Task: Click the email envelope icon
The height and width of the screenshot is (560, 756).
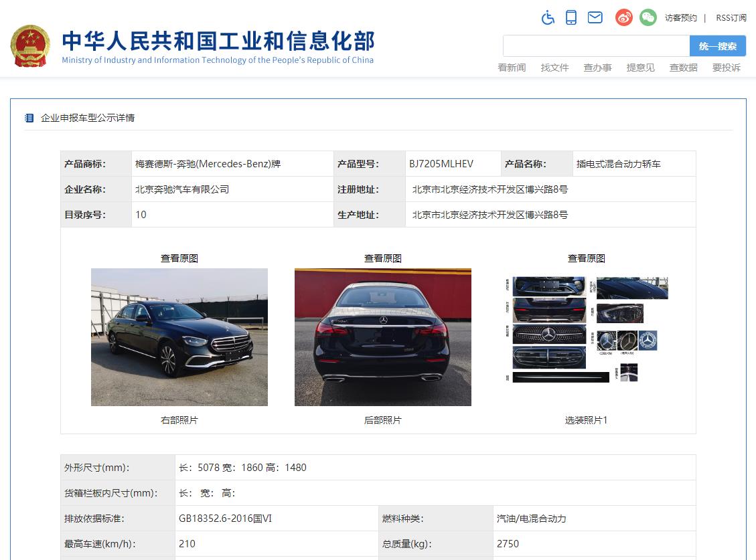Action: (595, 18)
